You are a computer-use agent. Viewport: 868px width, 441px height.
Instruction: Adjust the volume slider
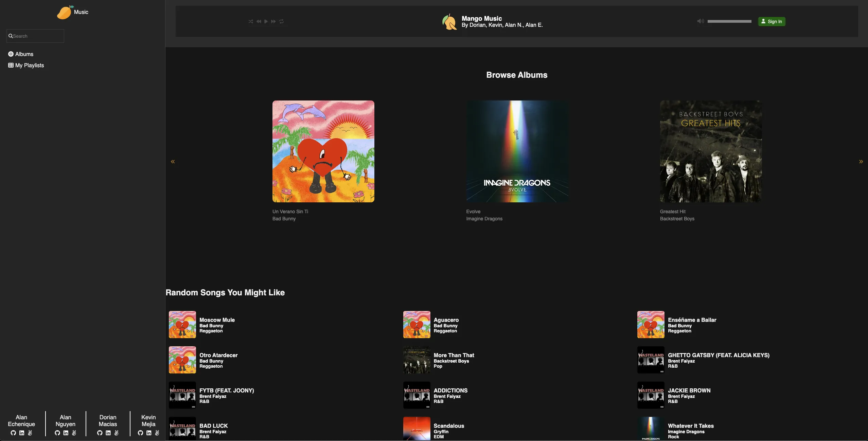point(729,21)
